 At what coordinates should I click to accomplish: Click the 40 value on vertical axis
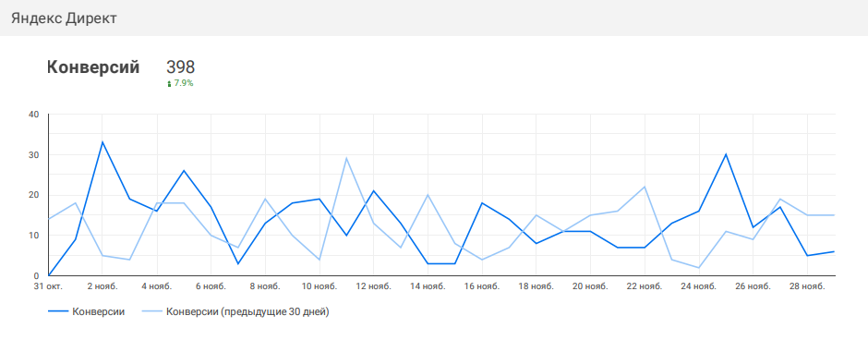click(34, 115)
